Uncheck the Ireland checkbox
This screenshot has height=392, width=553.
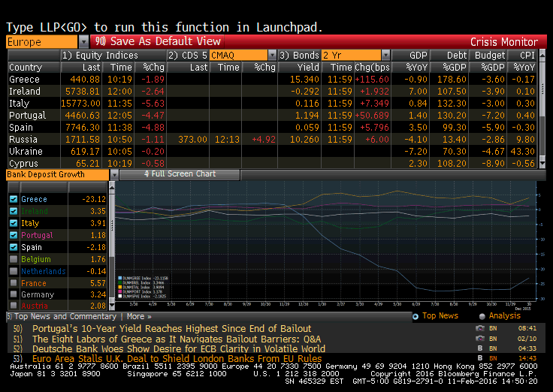(14, 211)
